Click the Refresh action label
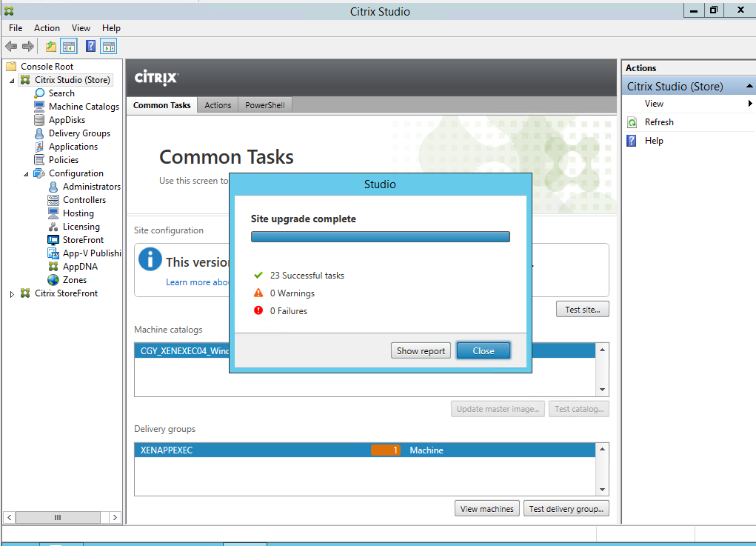 coord(659,122)
